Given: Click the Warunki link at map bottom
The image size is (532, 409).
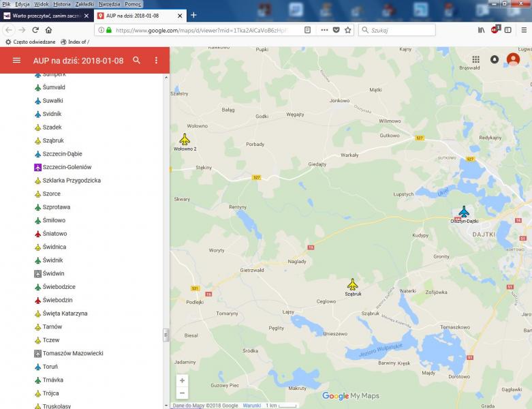Looking at the screenshot, I should click(x=252, y=406).
